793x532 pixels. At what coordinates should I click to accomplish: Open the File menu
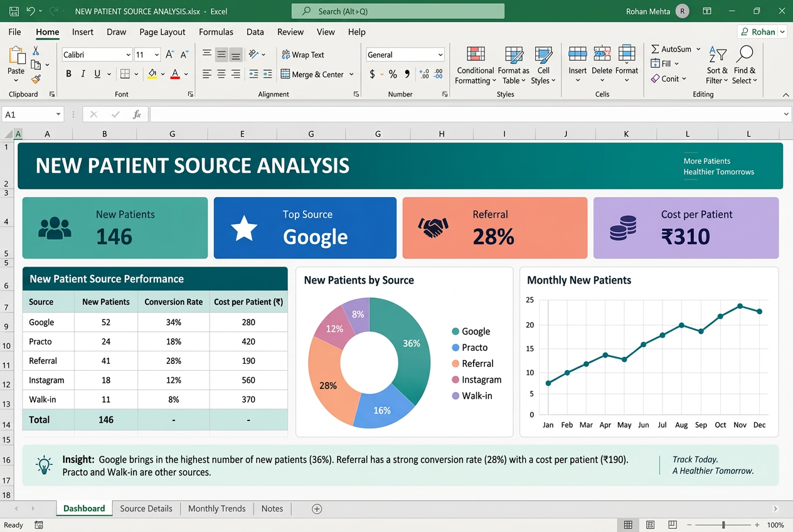click(14, 32)
